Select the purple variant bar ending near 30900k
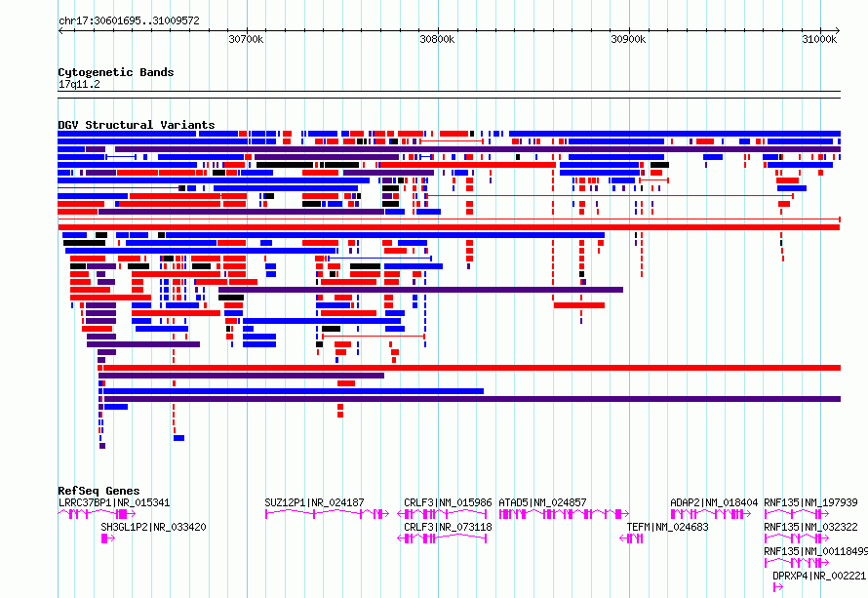This screenshot has width=868, height=598. point(420,290)
